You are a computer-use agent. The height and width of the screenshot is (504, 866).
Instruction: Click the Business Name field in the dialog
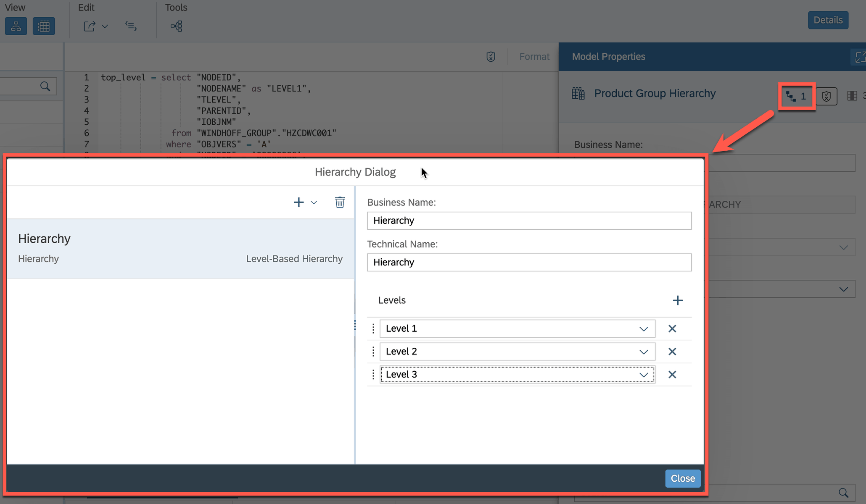[x=529, y=220]
